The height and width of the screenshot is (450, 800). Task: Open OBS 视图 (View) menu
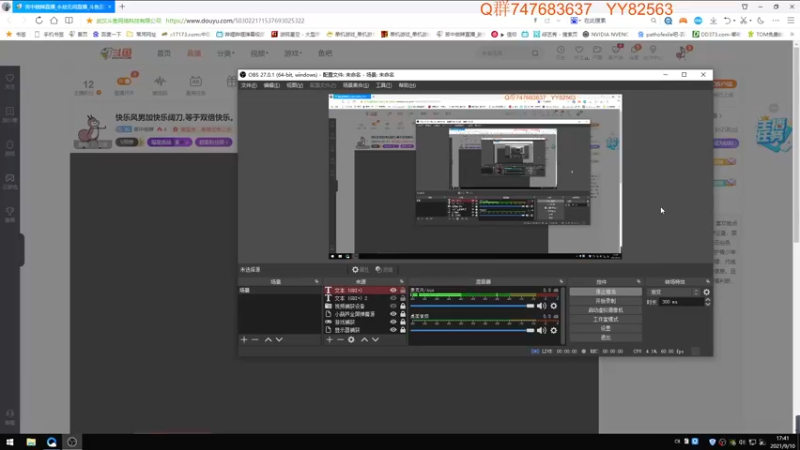pyautogui.click(x=294, y=85)
